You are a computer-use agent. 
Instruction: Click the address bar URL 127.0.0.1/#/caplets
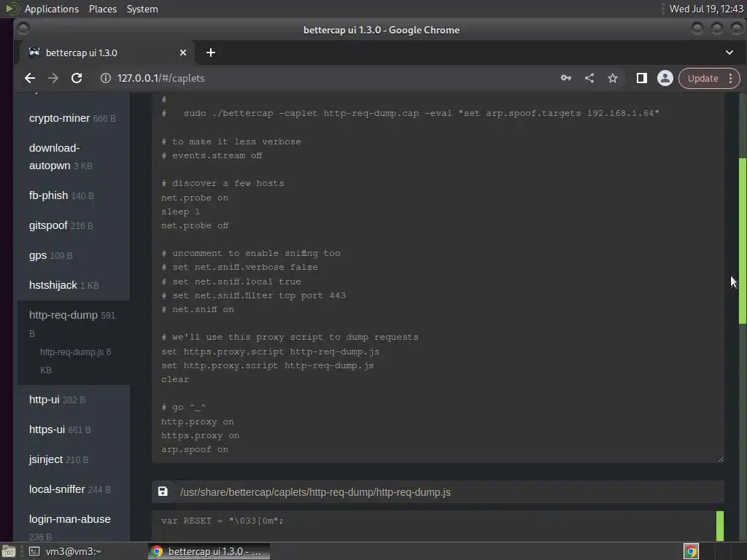[160, 78]
